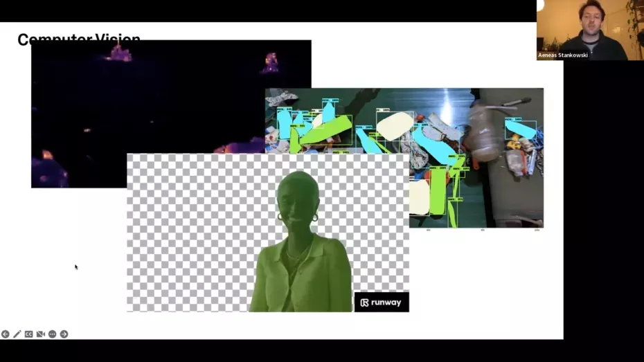Click the presenter webcam video thumbnail
Screen dimensions: 644x362
(x=589, y=26)
